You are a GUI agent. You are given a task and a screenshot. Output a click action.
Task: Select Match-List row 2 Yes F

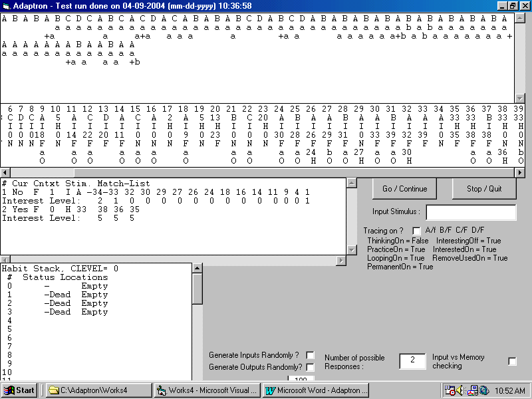pos(70,209)
